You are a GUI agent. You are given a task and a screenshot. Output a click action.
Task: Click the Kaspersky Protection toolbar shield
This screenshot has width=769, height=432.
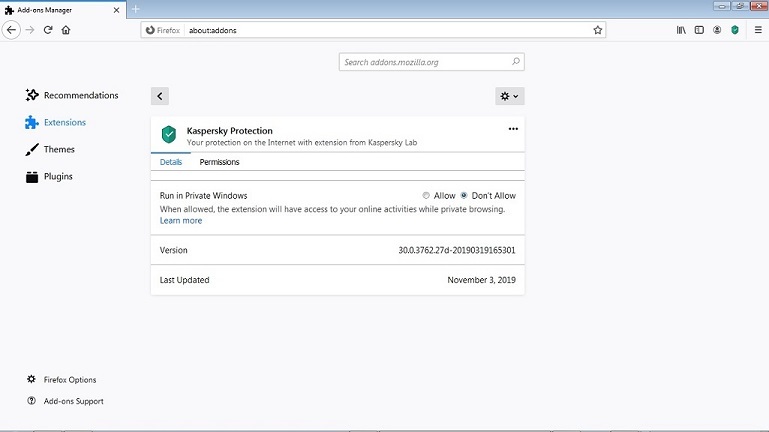[735, 30]
